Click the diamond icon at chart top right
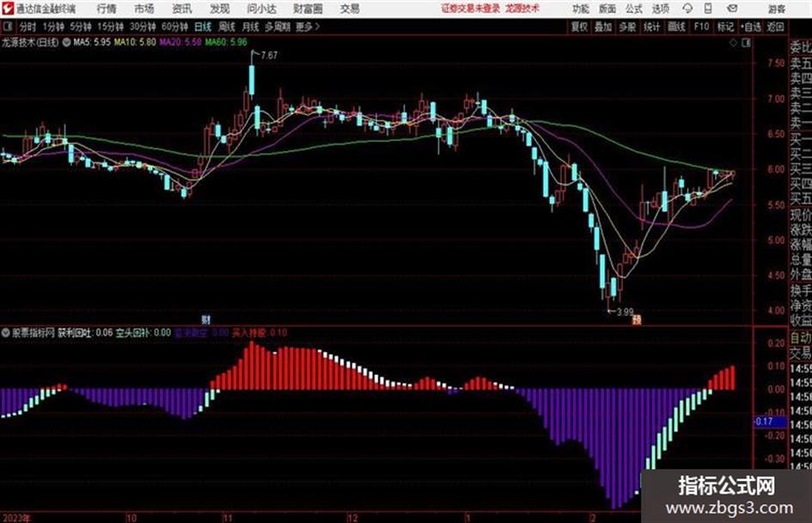Image resolution: width=812 pixels, height=523 pixels. 733,43
